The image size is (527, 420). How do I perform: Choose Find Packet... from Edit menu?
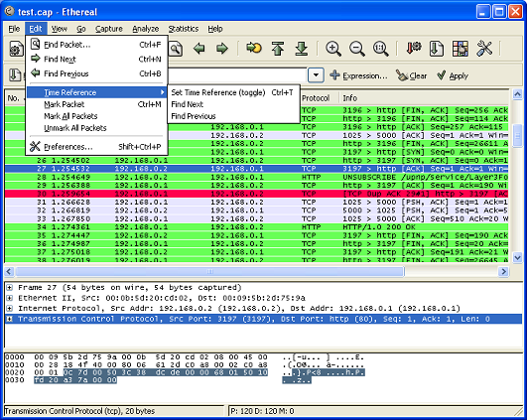pyautogui.click(x=97, y=45)
